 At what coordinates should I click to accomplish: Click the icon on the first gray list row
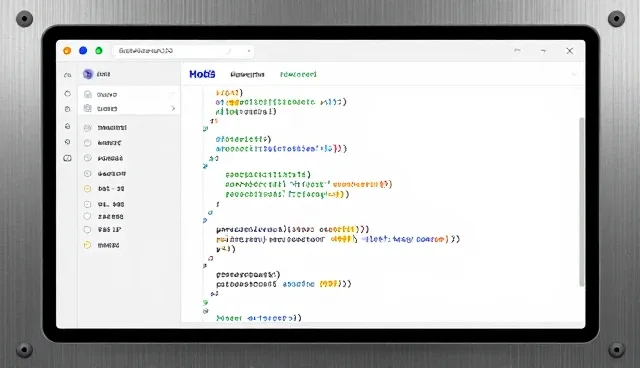click(x=87, y=128)
